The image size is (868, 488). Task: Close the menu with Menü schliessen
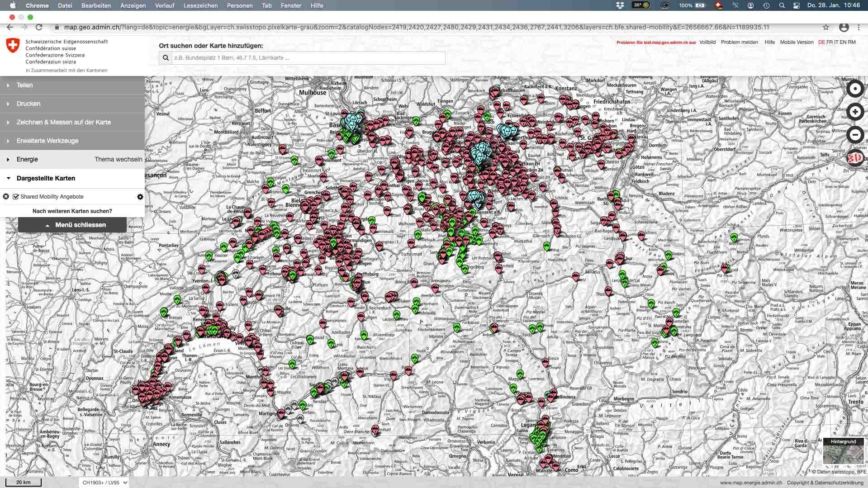point(72,225)
